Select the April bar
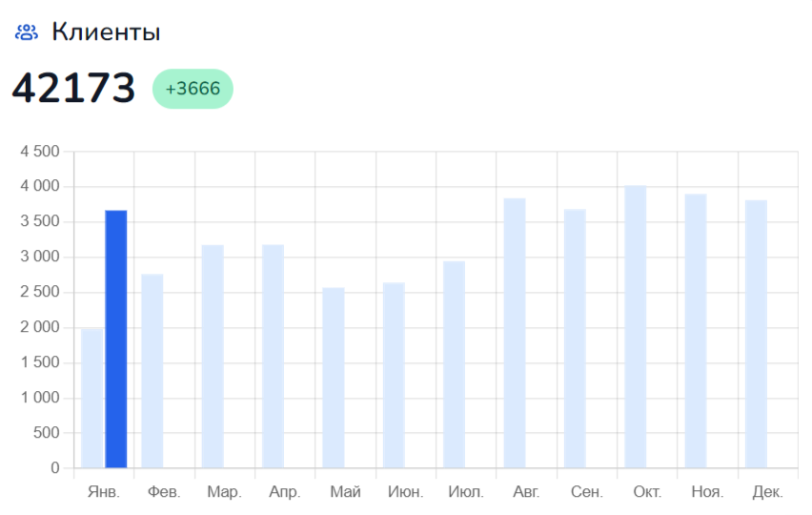 [273, 357]
